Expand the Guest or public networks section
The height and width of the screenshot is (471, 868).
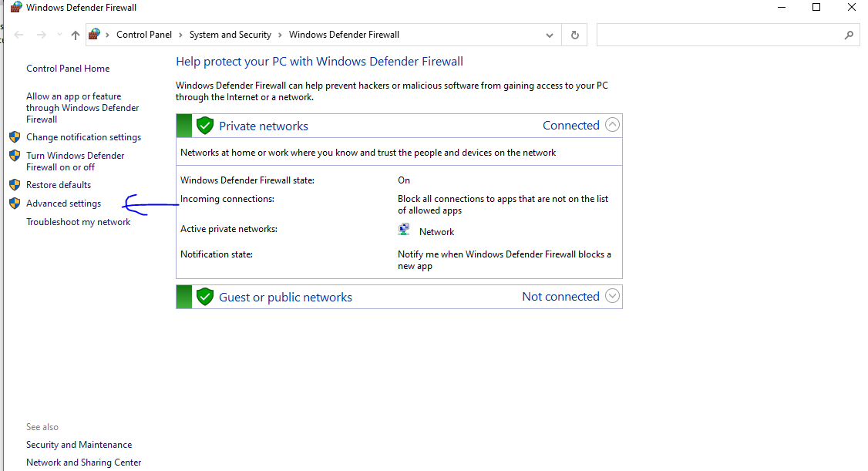pos(612,296)
